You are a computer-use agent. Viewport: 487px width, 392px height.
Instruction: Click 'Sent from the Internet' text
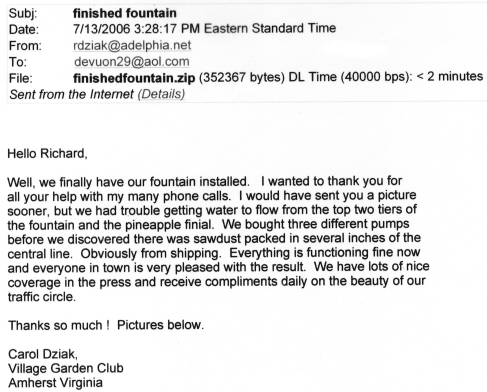pyautogui.click(x=71, y=94)
